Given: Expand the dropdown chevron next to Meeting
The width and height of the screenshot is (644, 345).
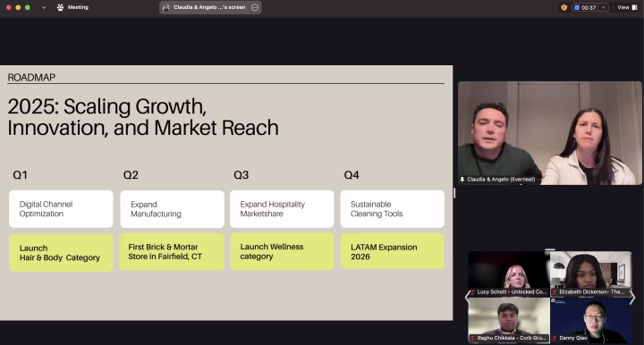Looking at the screenshot, I should [x=44, y=7].
